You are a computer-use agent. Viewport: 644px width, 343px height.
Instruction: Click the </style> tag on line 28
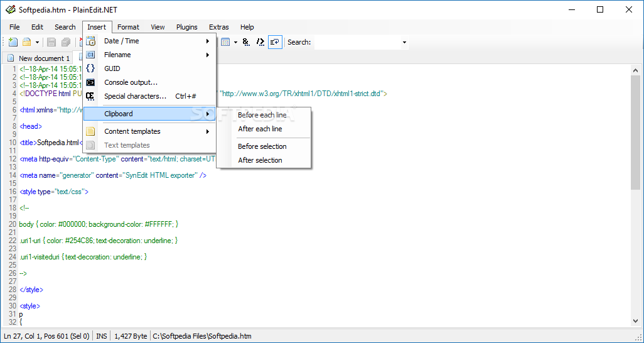coord(31,290)
